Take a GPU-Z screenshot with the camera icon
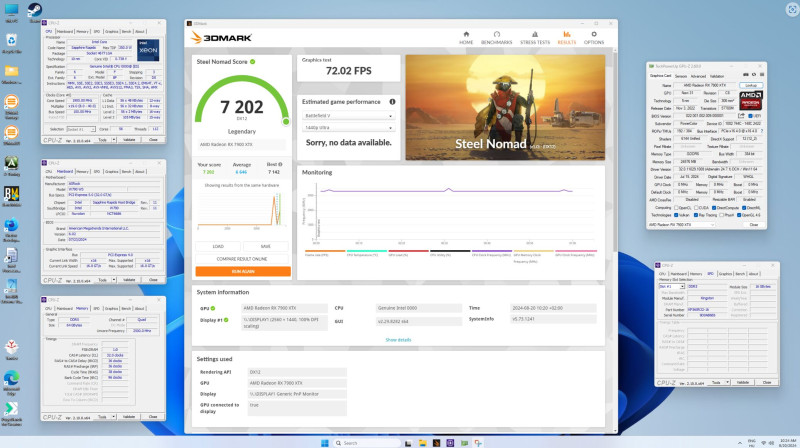 745,76
